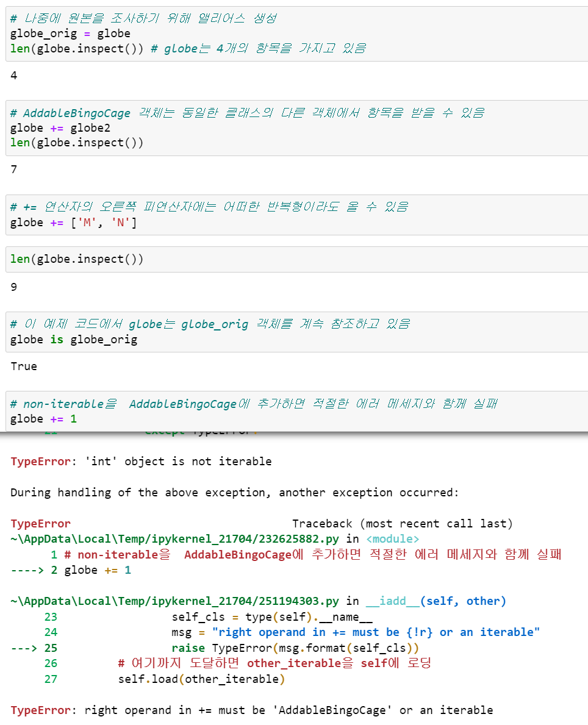Click the output value '4'
This screenshot has width=588, height=725.
pos(14,76)
